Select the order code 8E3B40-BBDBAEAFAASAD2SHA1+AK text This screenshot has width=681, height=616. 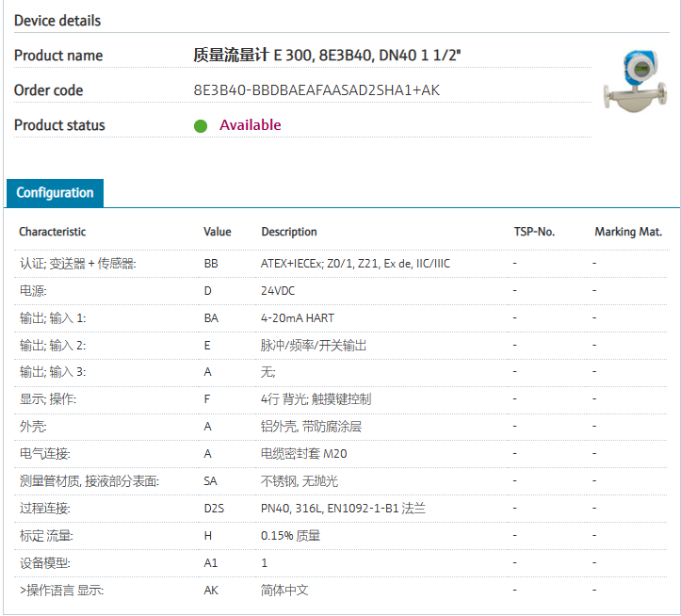coord(316,90)
